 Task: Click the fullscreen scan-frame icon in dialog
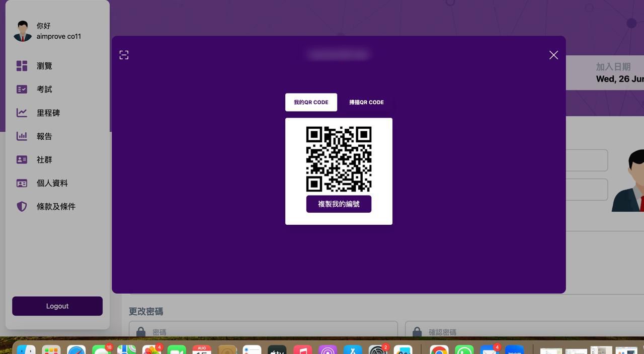(124, 55)
